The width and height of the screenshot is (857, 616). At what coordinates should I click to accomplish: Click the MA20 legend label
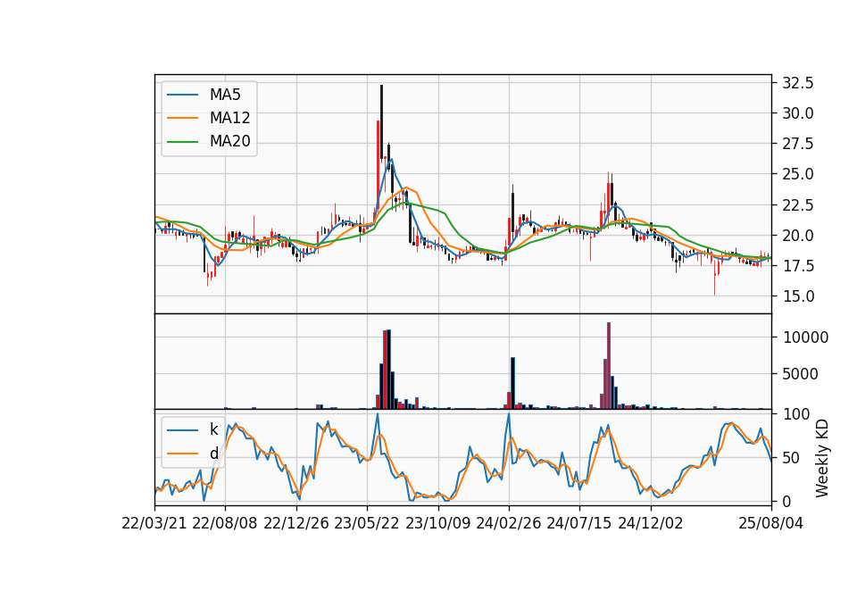pyautogui.click(x=229, y=142)
